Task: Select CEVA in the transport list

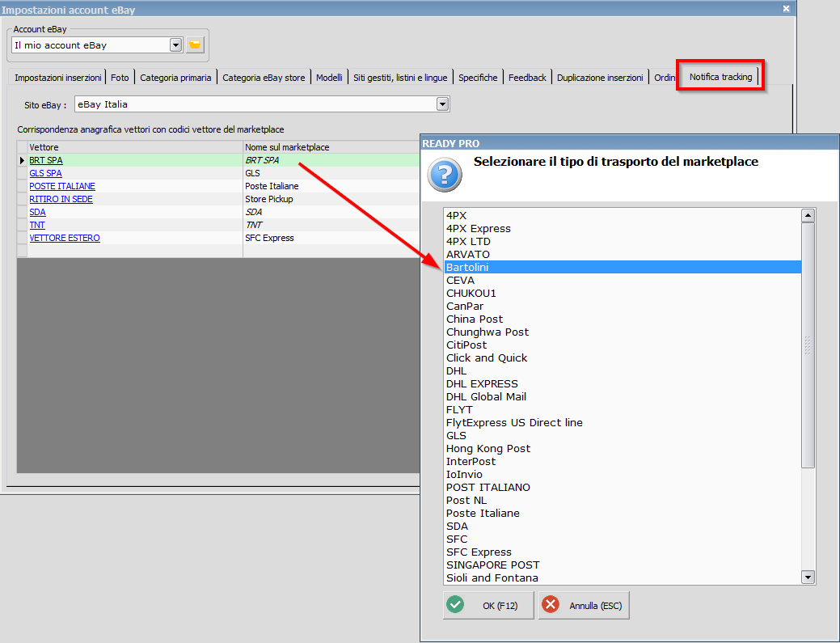Action: 623,280
